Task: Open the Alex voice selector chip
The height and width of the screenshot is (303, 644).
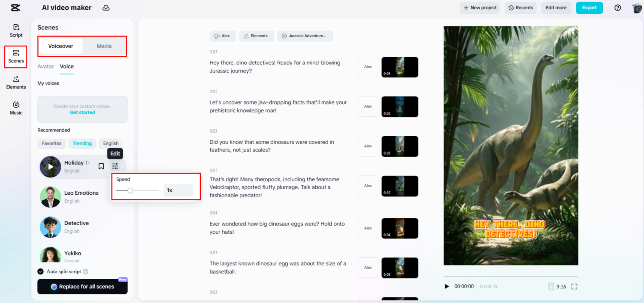Action: 222,36
